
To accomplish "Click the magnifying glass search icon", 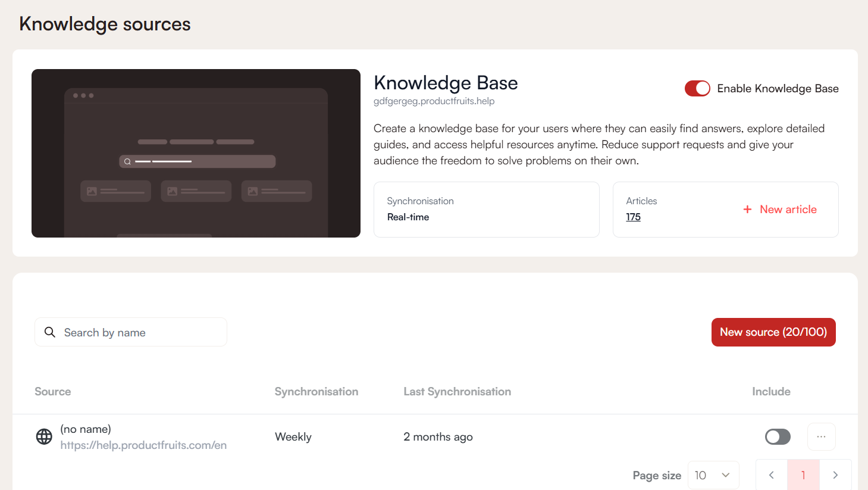I will tap(50, 332).
